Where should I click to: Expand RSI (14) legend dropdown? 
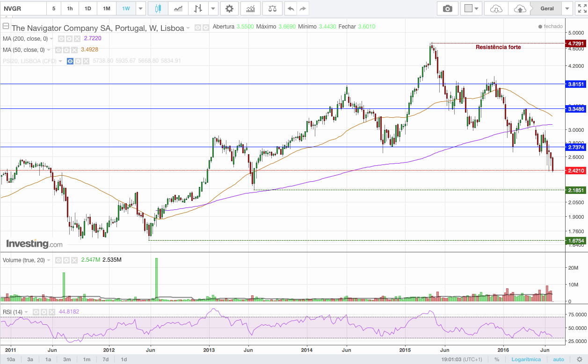coord(27,312)
